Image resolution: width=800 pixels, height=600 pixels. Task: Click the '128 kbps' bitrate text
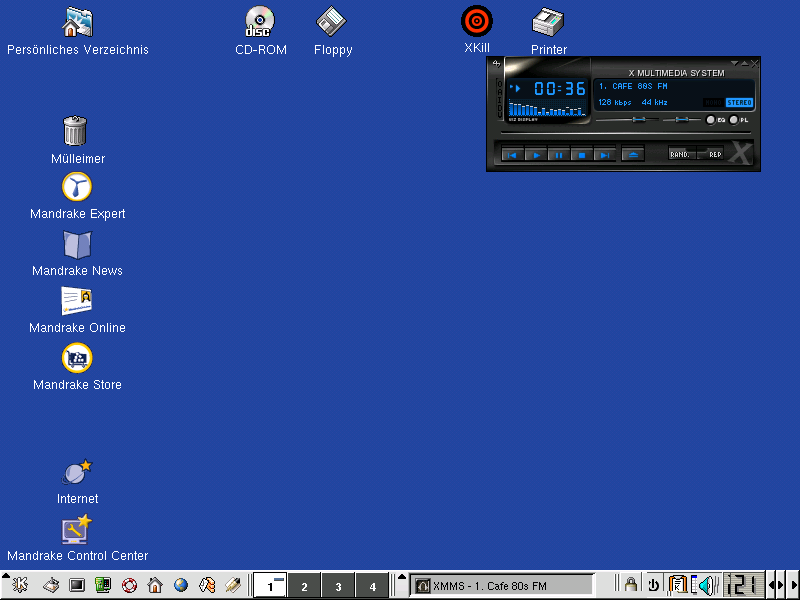pos(615,103)
